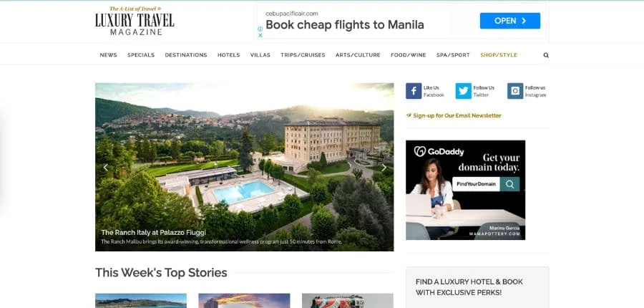Click the ad info icon
This screenshot has height=308, width=644.
point(260,29)
